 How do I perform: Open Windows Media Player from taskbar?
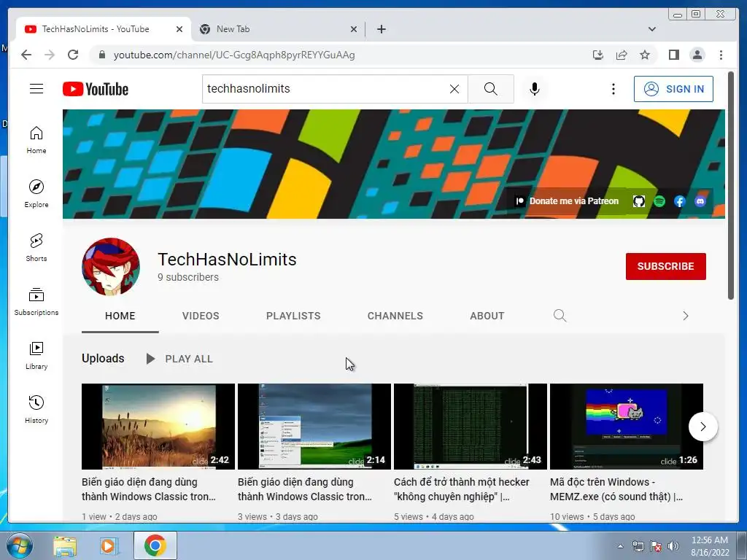click(109, 546)
